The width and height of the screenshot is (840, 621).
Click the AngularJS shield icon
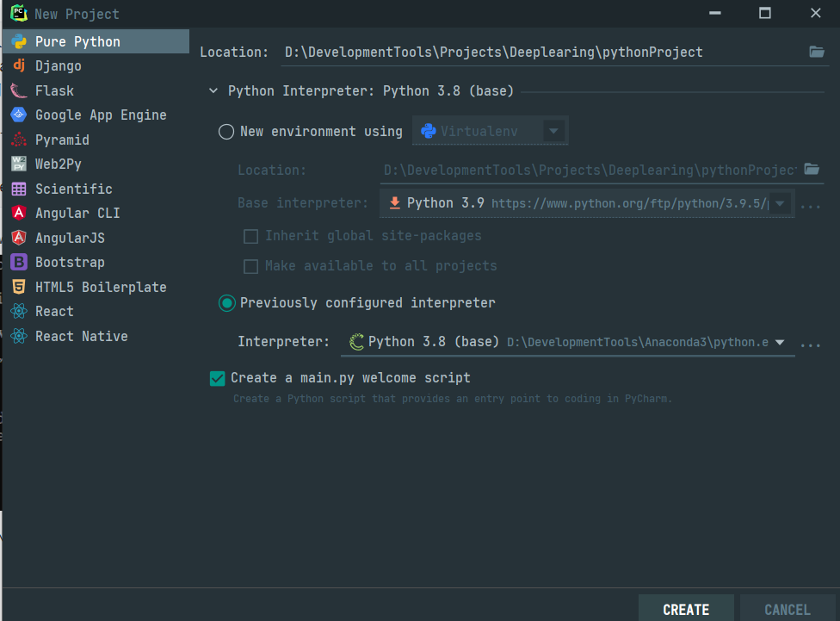click(19, 238)
